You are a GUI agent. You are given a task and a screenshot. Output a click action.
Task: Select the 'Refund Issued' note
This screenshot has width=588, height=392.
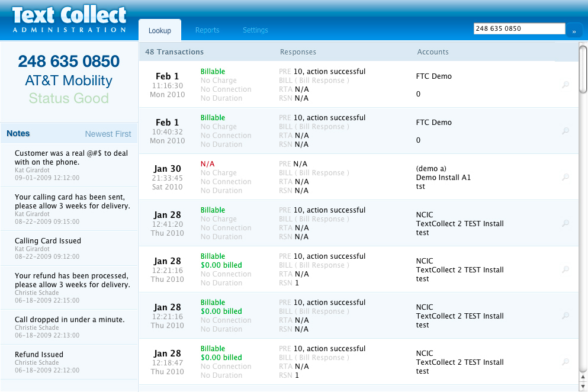[39, 355]
